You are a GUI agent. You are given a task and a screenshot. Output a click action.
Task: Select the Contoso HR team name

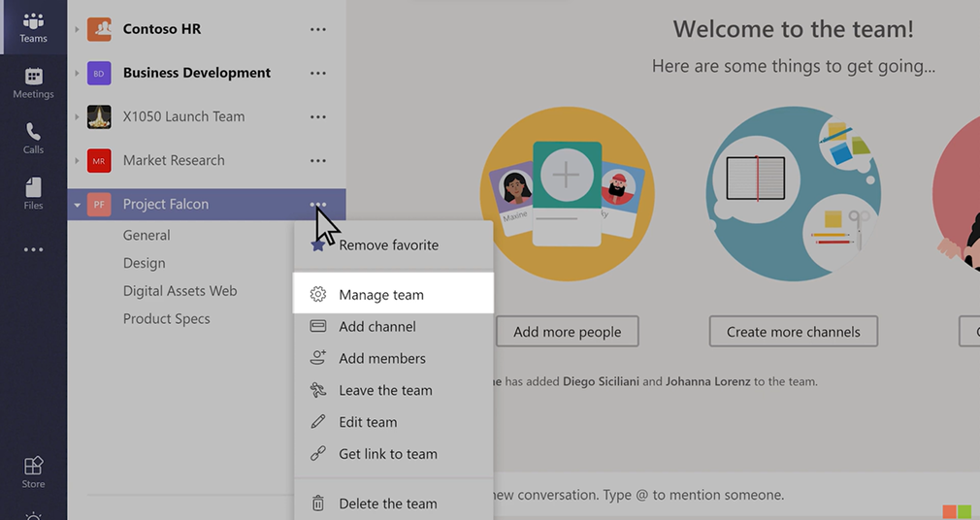(162, 29)
